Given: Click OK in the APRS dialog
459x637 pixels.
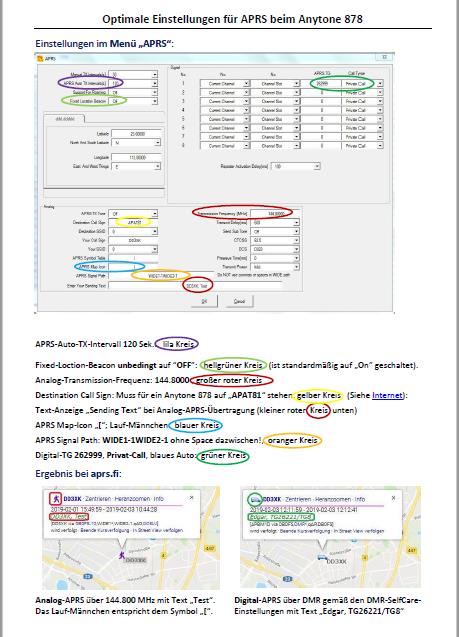Looking at the screenshot, I should click(204, 301).
